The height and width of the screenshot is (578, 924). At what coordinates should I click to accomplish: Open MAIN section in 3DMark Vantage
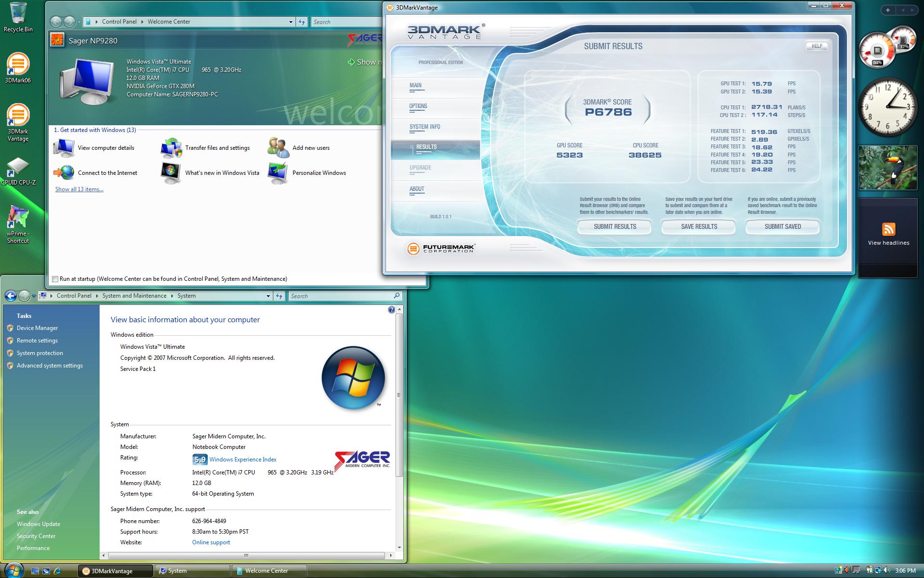[415, 85]
